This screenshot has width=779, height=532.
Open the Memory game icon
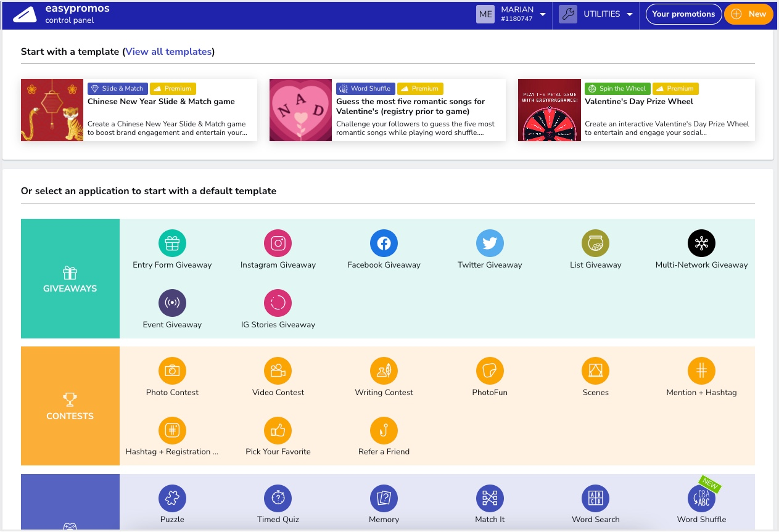tap(384, 498)
